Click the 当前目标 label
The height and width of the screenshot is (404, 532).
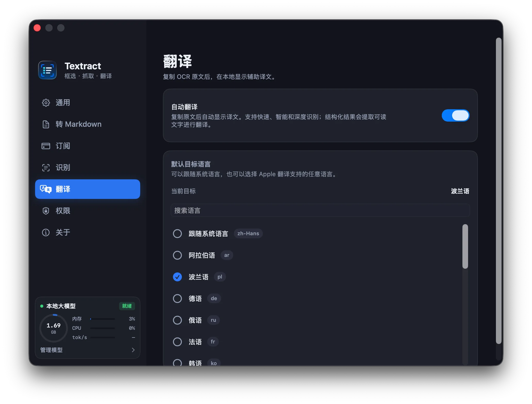click(x=184, y=191)
